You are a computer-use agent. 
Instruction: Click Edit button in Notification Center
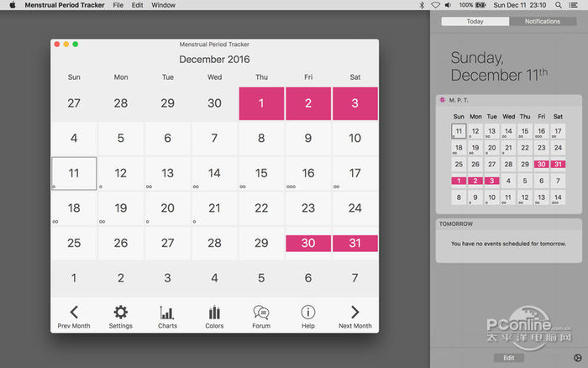coord(508,358)
